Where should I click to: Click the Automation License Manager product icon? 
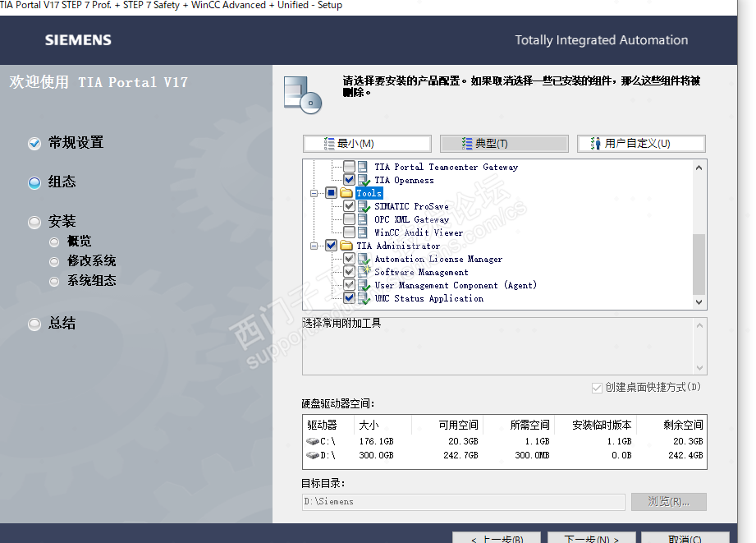pos(364,260)
